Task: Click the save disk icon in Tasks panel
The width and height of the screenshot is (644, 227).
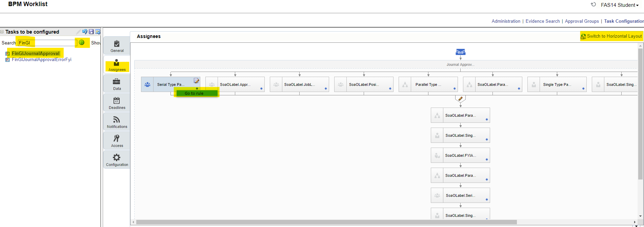Action: [x=91, y=32]
